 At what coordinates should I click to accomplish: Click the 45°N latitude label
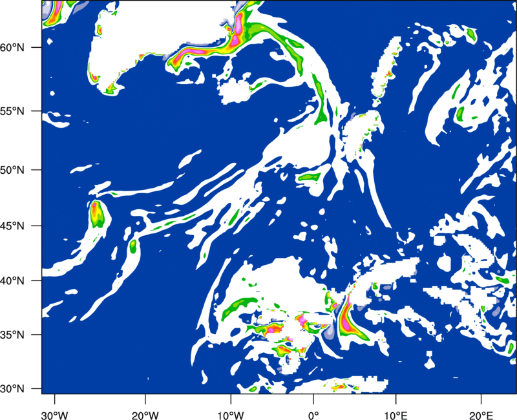[12, 226]
